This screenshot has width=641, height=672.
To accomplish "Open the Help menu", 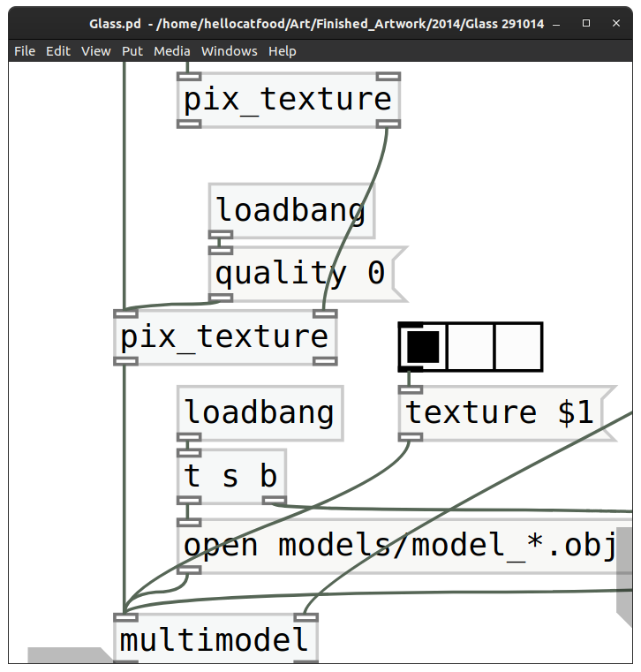I will (x=283, y=51).
